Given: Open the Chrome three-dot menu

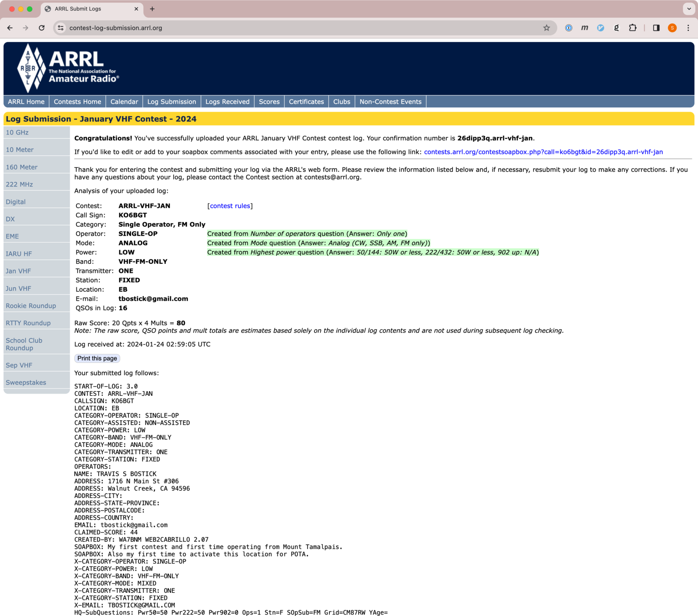Looking at the screenshot, I should pos(688,28).
